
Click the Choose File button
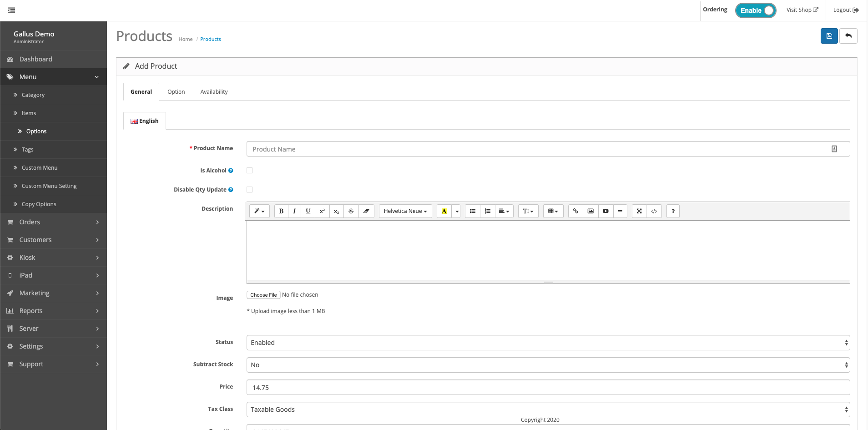(x=263, y=295)
